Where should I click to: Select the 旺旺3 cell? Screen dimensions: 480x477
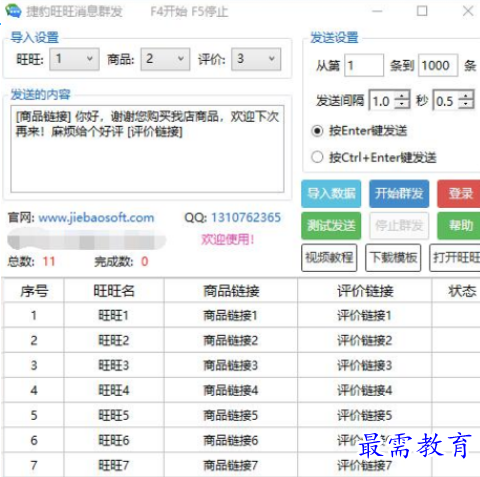point(114,365)
